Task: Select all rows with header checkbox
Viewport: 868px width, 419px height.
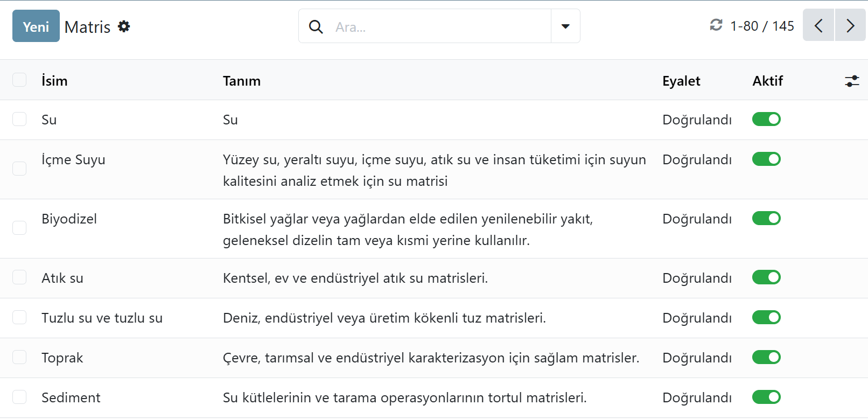Action: pyautogui.click(x=19, y=80)
